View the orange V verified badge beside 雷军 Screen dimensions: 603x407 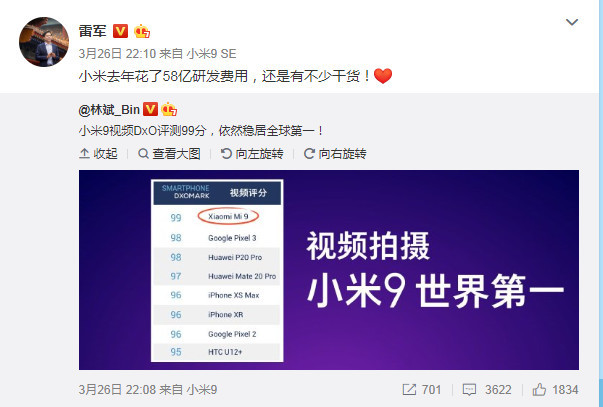120,31
